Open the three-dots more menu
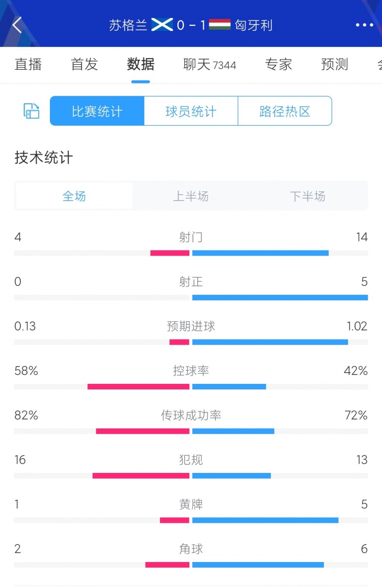Image resolution: width=382 pixels, height=588 pixels. coord(364,24)
